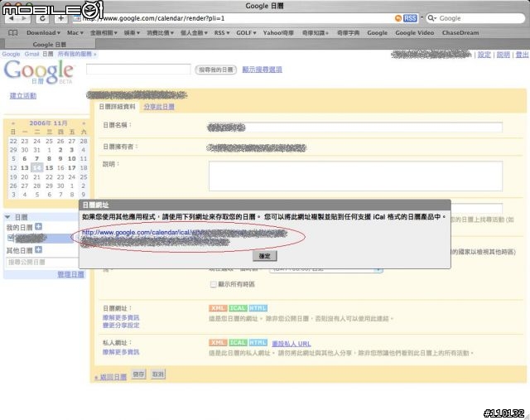Image resolution: width=530 pixels, height=420 pixels.
Task: Click the RSS button in address bar
Action: pos(410,18)
